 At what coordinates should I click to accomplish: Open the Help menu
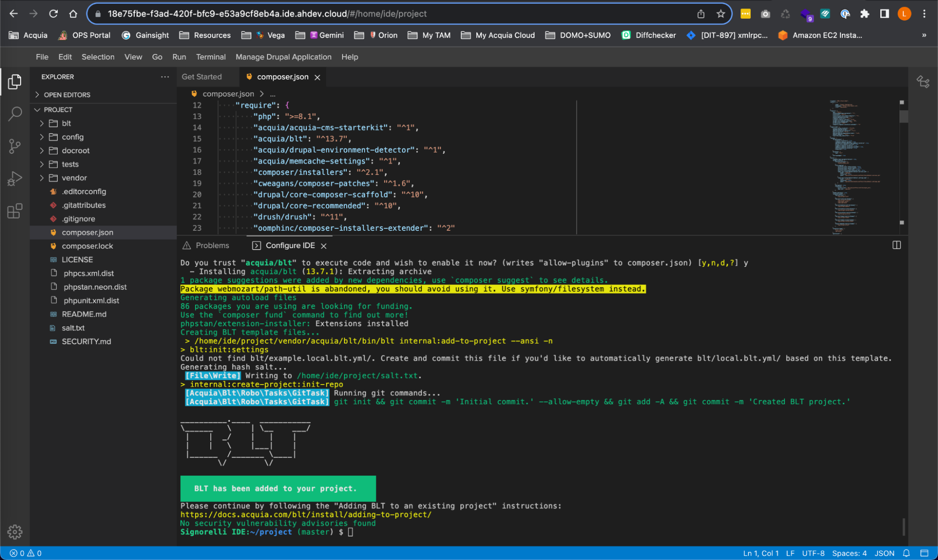[350, 57]
